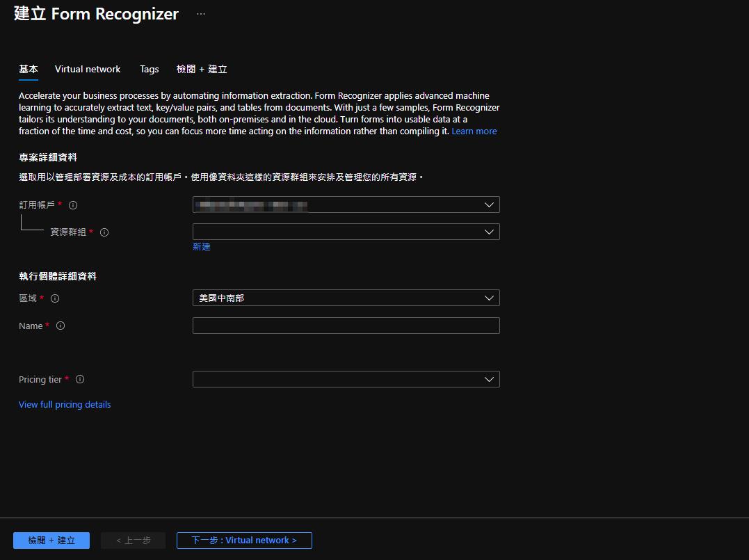This screenshot has height=560, width=749.
Task: Expand the 訂用帳戶 subscription dropdown
Action: 346,205
